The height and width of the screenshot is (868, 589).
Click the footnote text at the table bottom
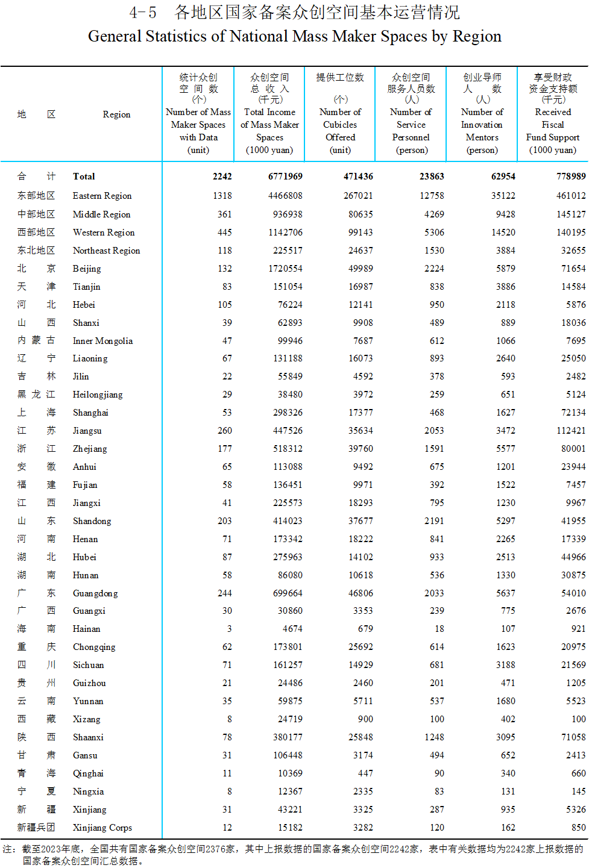[x=294, y=854]
